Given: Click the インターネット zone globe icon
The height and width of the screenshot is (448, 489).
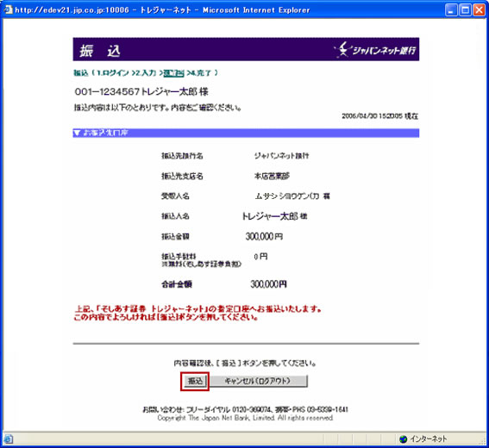Looking at the screenshot, I should click(x=404, y=439).
